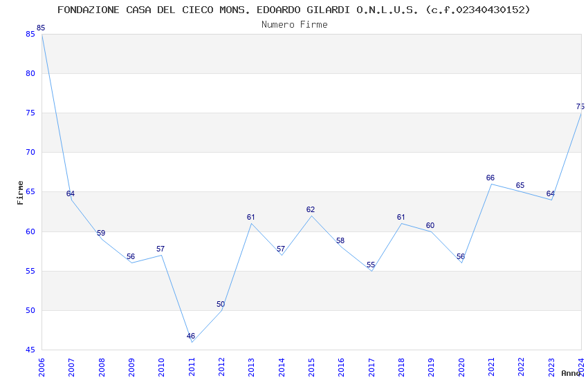Viewport: 588px width, 380px height.
Task: Click the 45 value on the y-axis
Action: point(30,350)
